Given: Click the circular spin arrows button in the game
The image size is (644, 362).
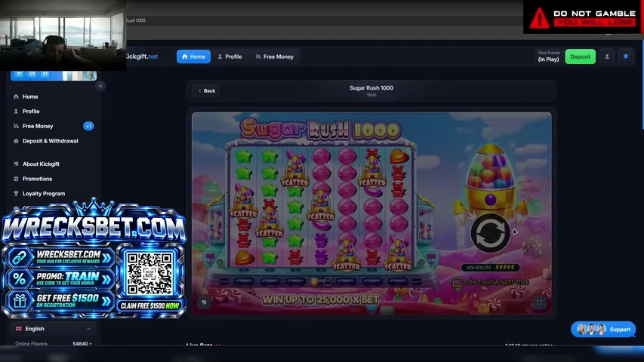Looking at the screenshot, I should pos(491,233).
